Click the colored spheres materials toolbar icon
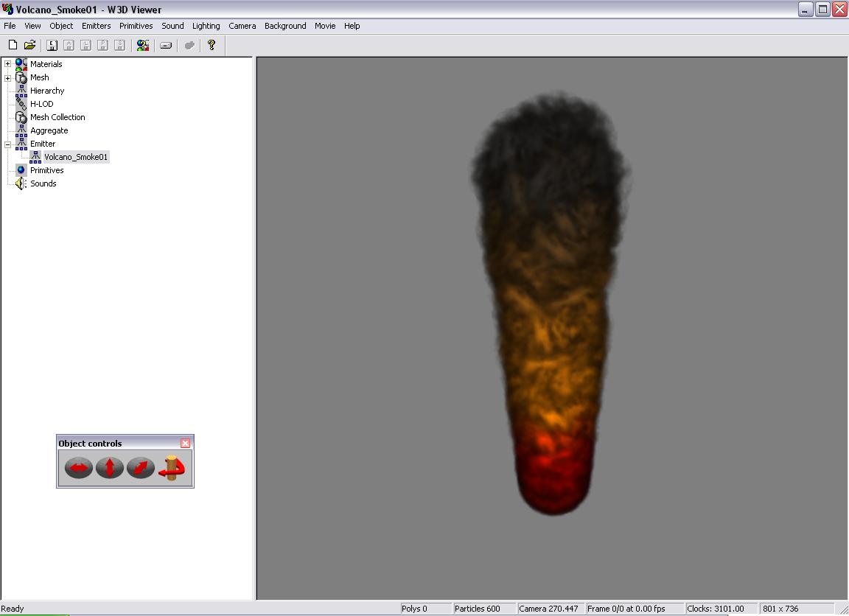The image size is (849, 616). 143,45
